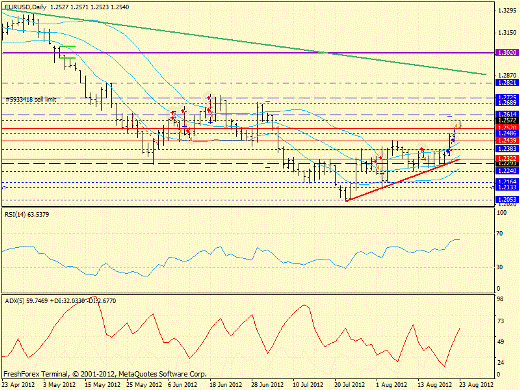This screenshot has width=520, height=390.
Task: Click the ADX(5) indicator values label
Action: pyautogui.click(x=60, y=301)
